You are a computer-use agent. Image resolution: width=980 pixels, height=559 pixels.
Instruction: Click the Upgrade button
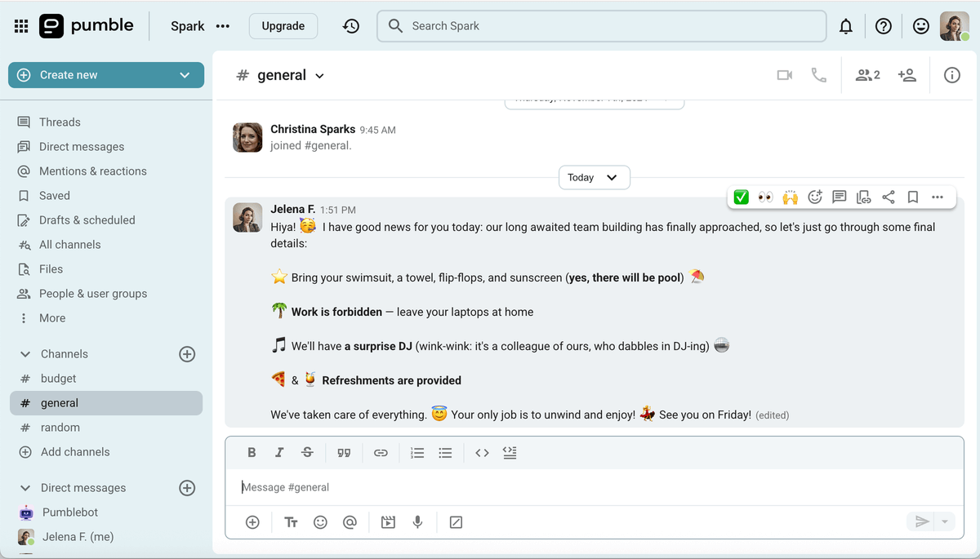pos(283,25)
